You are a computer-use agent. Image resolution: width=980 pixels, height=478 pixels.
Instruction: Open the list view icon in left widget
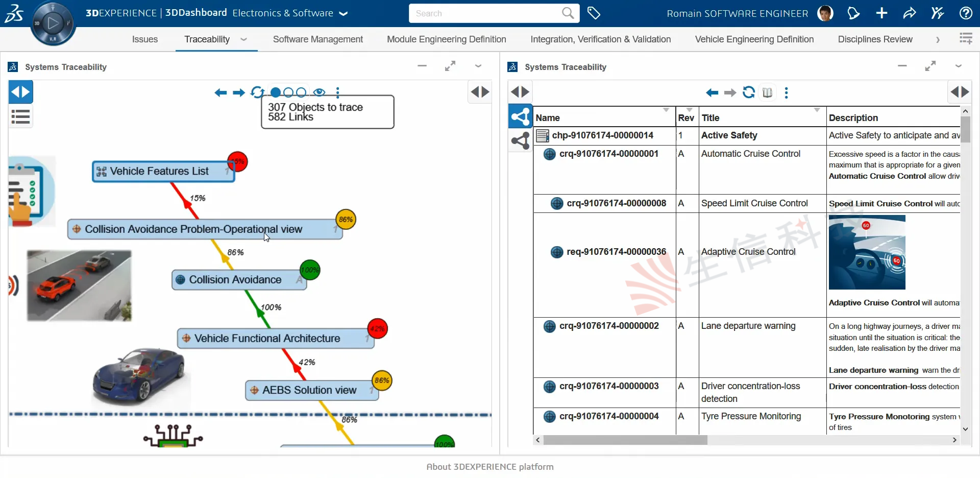click(21, 117)
